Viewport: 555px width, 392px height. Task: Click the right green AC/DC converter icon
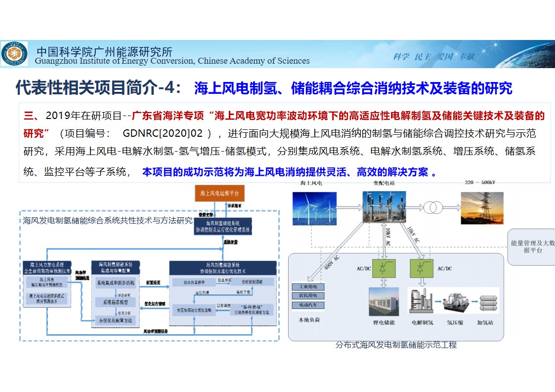point(421,269)
